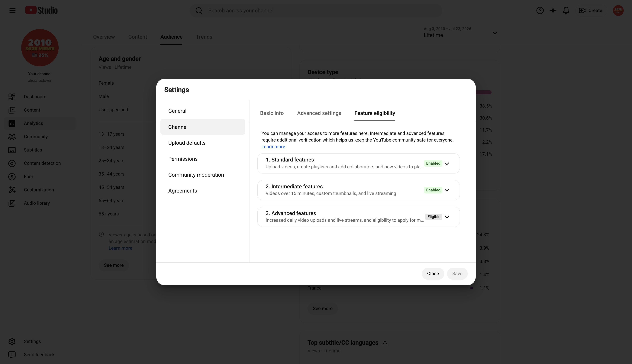The image size is (632, 364).
Task: Click the Analytics sidebar icon
Action: pyautogui.click(x=12, y=123)
